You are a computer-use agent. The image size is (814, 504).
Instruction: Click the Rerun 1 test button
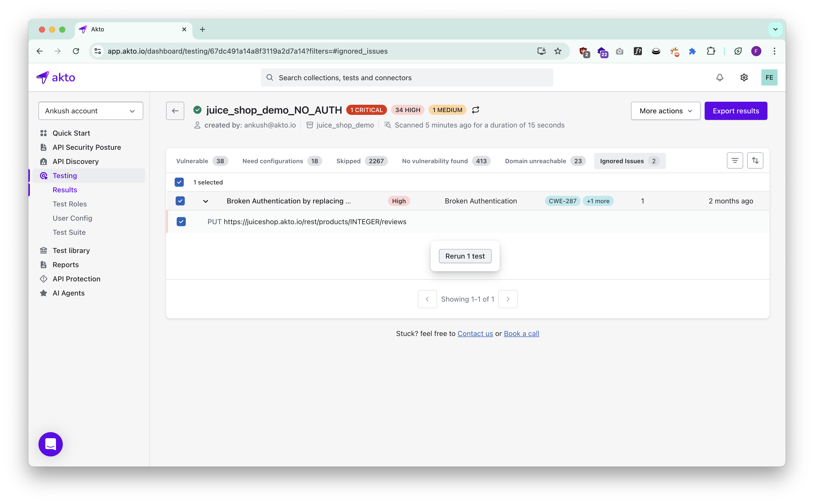(465, 256)
